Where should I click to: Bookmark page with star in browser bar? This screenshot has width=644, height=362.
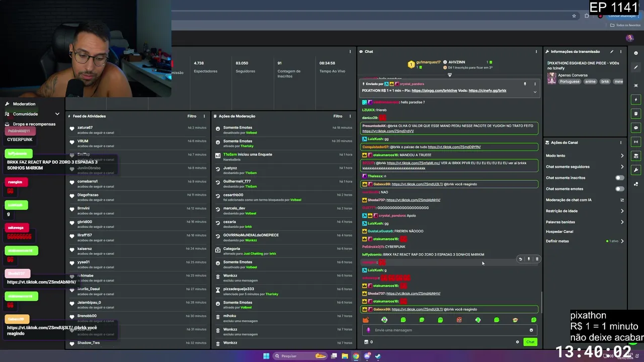click(574, 16)
